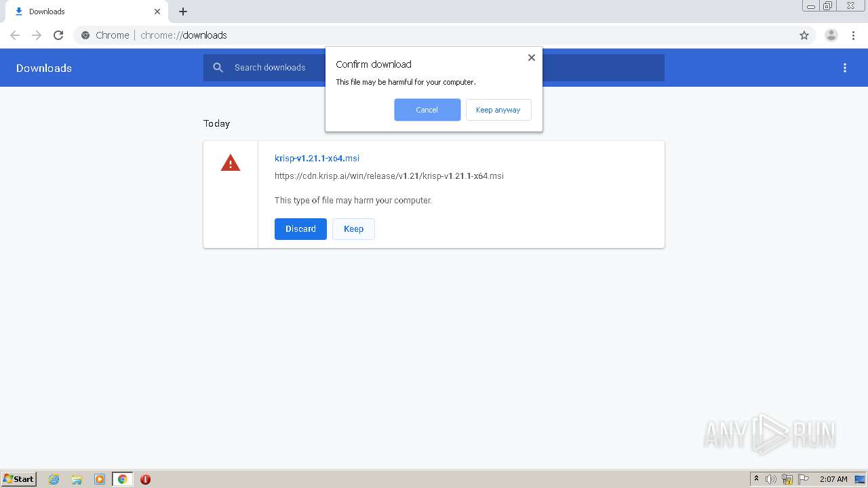Click the Chrome taskbar icon
The image size is (868, 488).
pyautogui.click(x=123, y=479)
